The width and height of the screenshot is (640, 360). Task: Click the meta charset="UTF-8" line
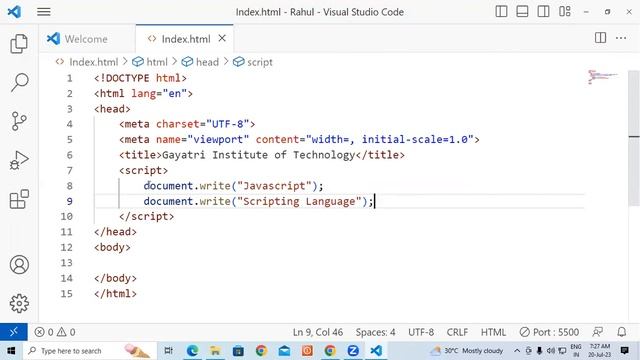click(187, 124)
